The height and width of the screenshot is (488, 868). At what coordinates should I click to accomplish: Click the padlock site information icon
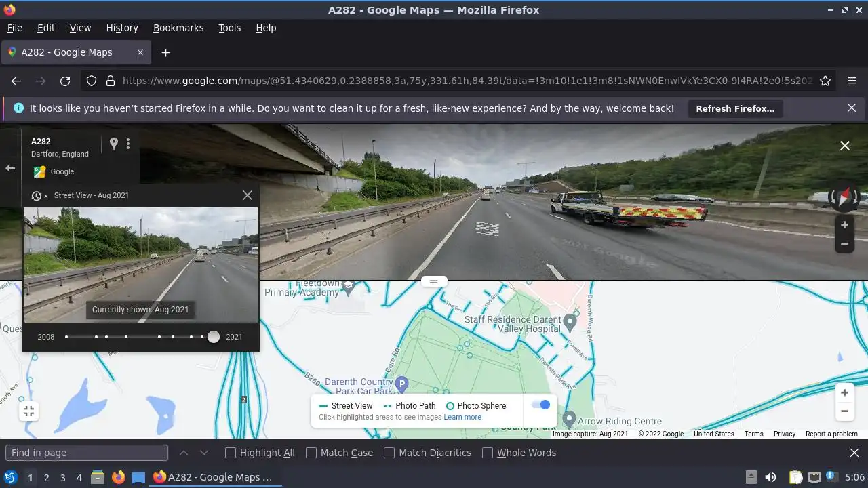111,81
